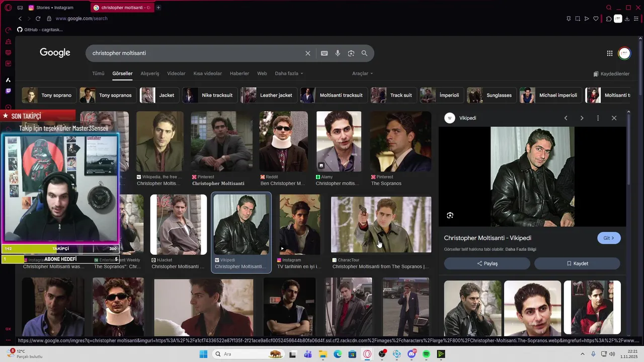The width and height of the screenshot is (644, 362).
Task: Open the on-screen keyboard input tool
Action: (x=325, y=53)
